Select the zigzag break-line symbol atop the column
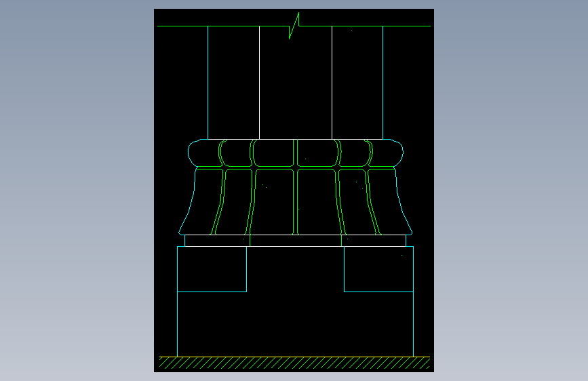Screen dimensions: 588x381 point(294,26)
